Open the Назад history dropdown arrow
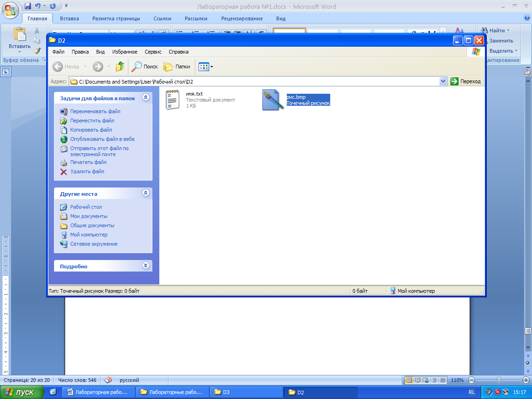532x399 pixels. 85,66
